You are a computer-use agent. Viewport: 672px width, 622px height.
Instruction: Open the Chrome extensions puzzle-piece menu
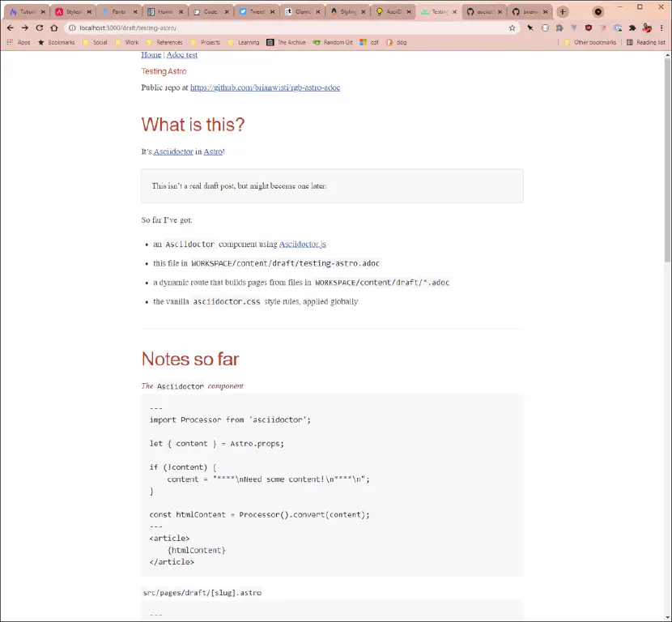point(632,27)
